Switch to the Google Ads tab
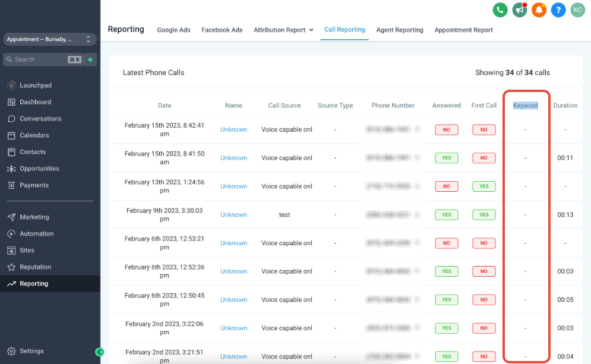The width and height of the screenshot is (591, 364). point(173,30)
